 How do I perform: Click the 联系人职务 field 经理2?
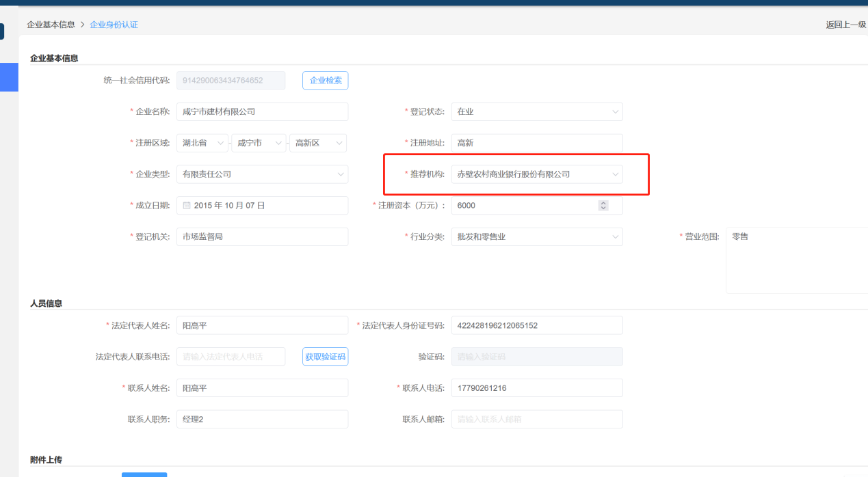point(262,419)
